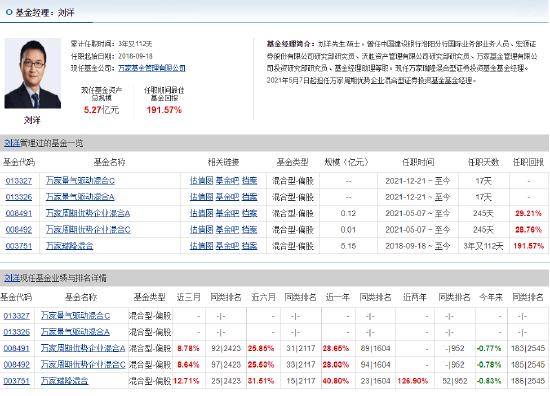
Task: Open 万家基金管理有限公司 company link
Action: click(x=152, y=68)
